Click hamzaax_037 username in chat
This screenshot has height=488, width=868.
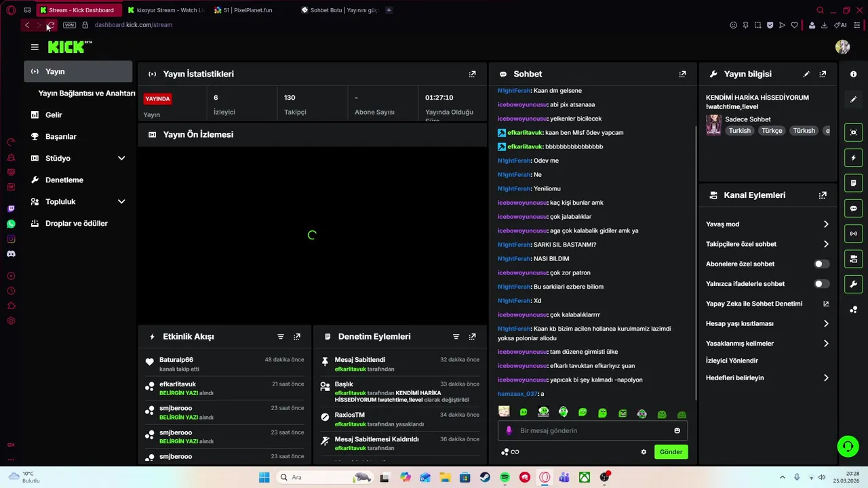click(517, 394)
